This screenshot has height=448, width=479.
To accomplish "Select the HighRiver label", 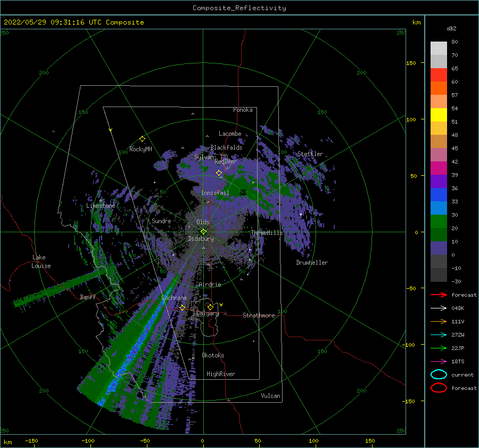I will [x=221, y=374].
